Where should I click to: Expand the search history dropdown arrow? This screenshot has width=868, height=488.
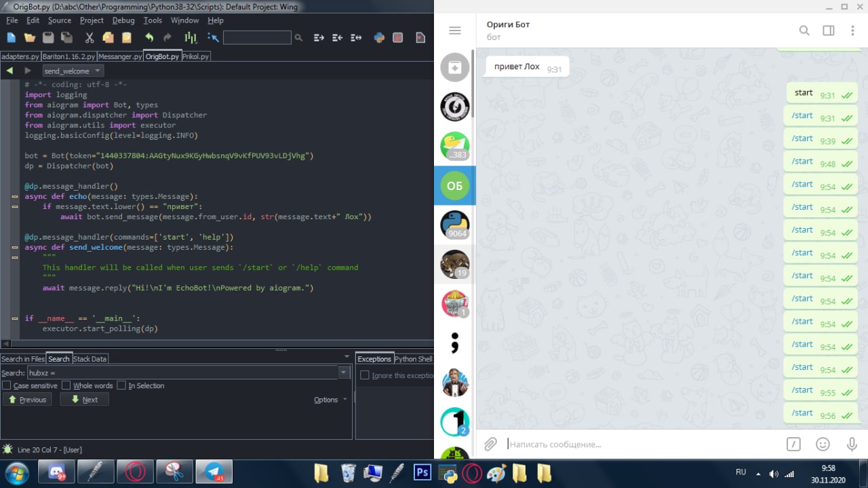click(344, 373)
